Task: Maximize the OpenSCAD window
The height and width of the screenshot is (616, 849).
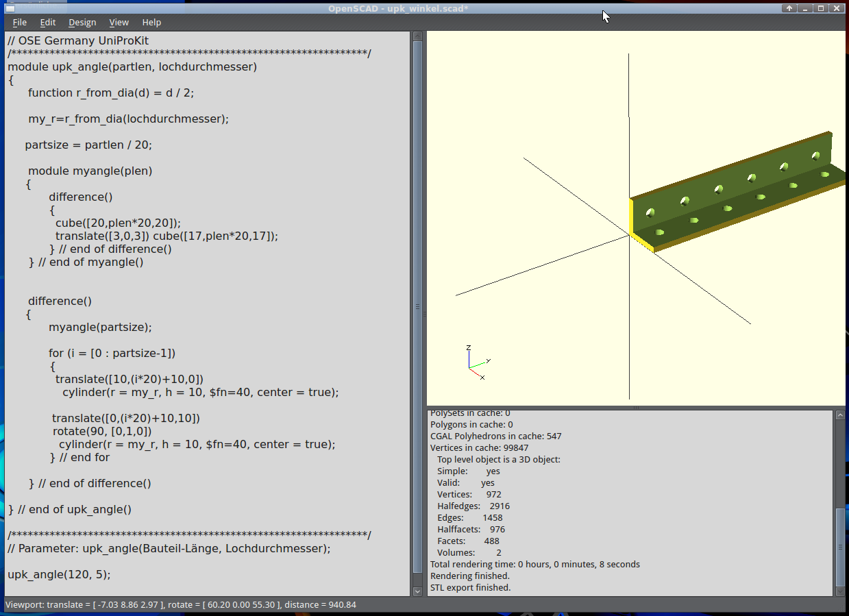Action: [x=820, y=8]
